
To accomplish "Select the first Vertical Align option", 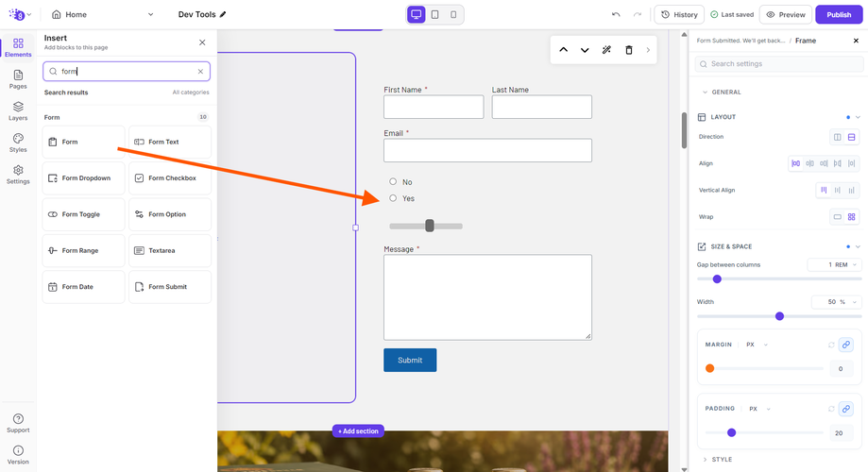I will coord(824,190).
